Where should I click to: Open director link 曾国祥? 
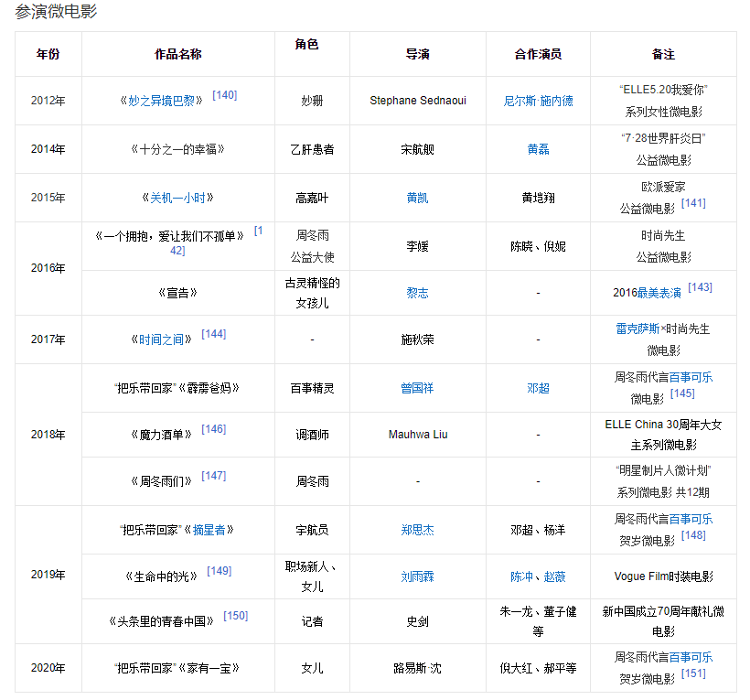pos(417,388)
